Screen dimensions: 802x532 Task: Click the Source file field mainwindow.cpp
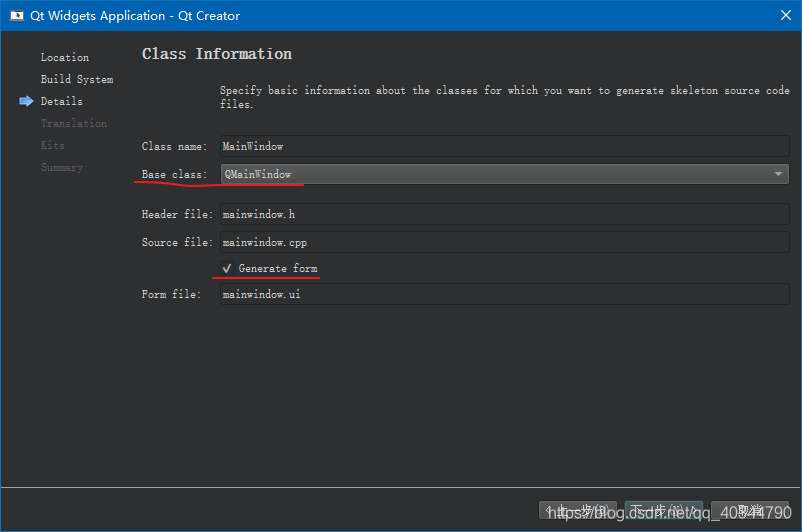[x=505, y=242]
